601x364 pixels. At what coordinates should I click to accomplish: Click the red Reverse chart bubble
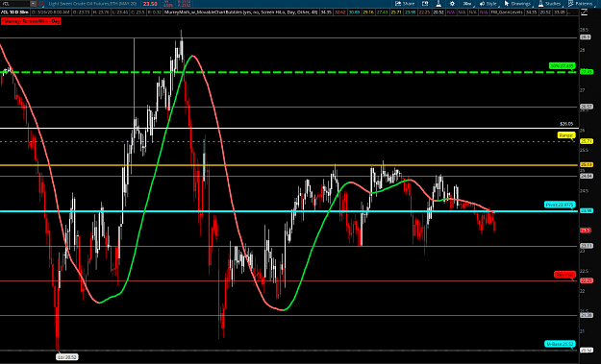pyautogui.click(x=564, y=275)
